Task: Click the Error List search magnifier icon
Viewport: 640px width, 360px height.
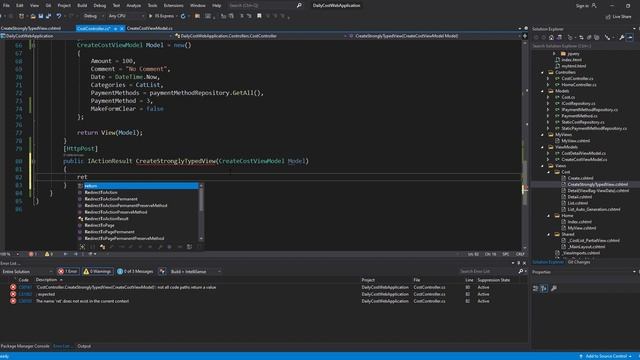Action: point(520,271)
